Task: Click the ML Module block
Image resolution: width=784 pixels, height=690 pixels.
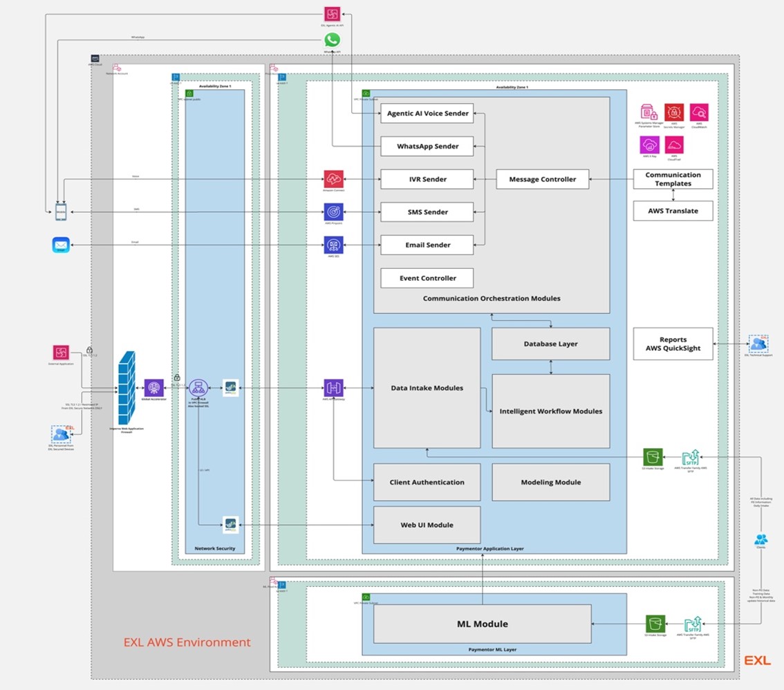Action: (x=482, y=624)
